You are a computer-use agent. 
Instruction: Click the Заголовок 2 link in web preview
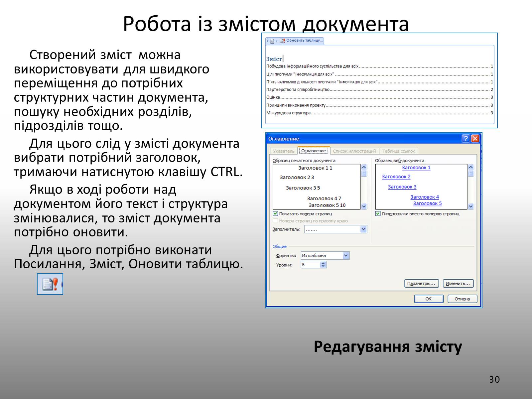[396, 177]
